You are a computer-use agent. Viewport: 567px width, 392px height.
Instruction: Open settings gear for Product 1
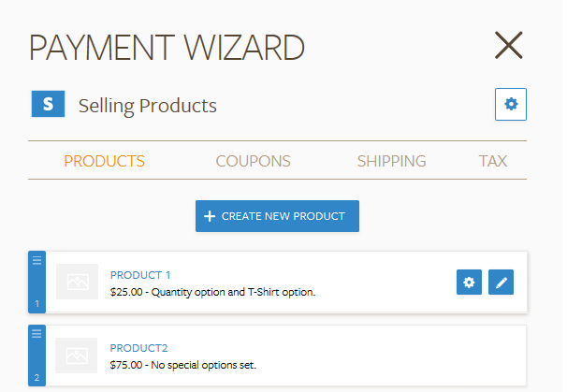pyautogui.click(x=469, y=282)
